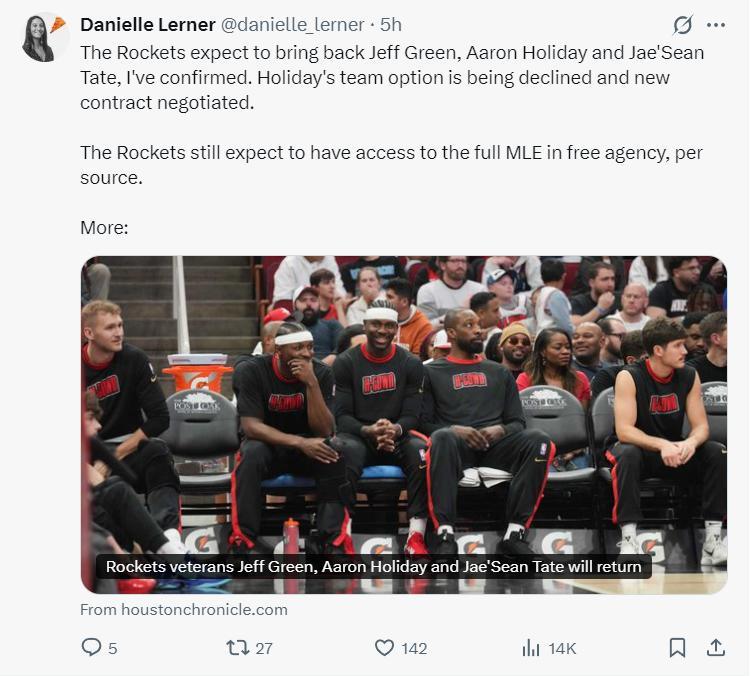
Task: Like the tweet with the heart icon
Action: [x=384, y=648]
